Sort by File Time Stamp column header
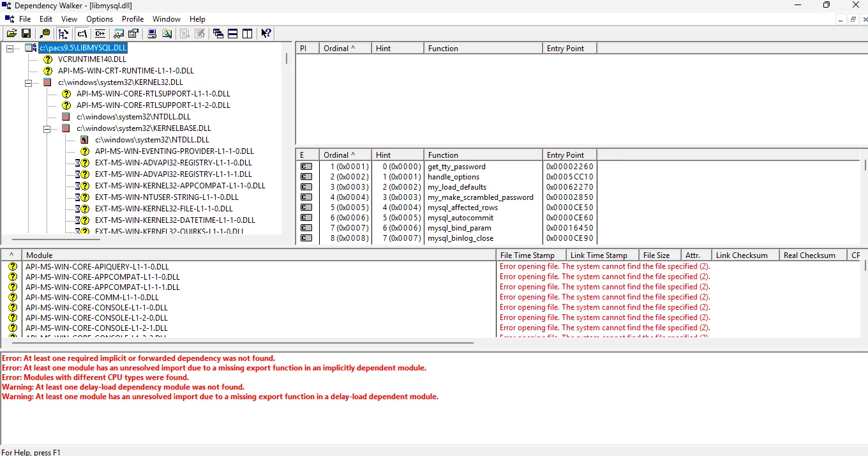Image resolution: width=868 pixels, height=456 pixels. 527,255
